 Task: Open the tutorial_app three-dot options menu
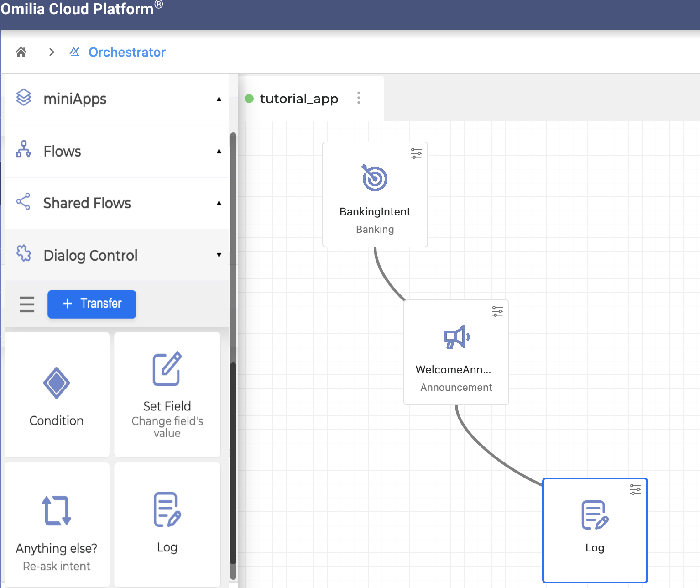[359, 98]
